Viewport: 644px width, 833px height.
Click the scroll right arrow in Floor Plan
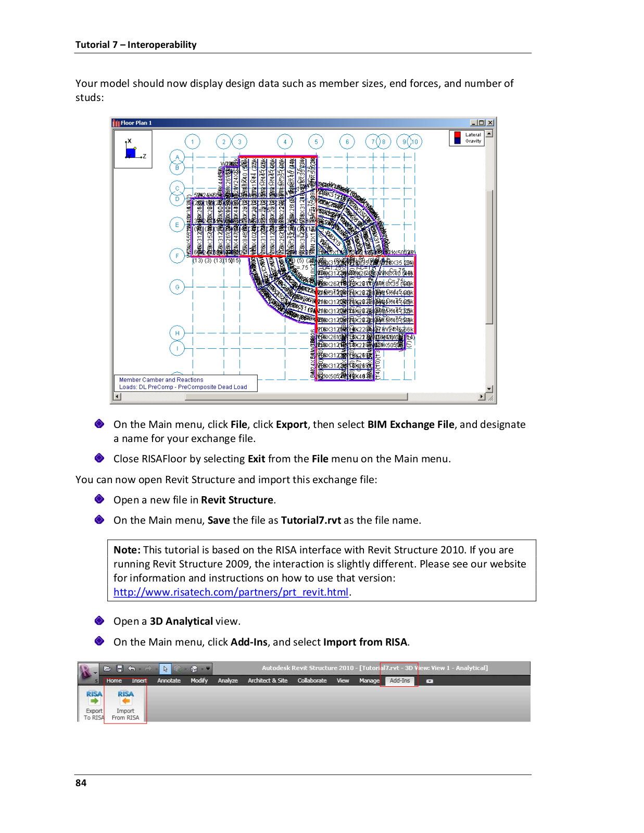click(x=482, y=397)
